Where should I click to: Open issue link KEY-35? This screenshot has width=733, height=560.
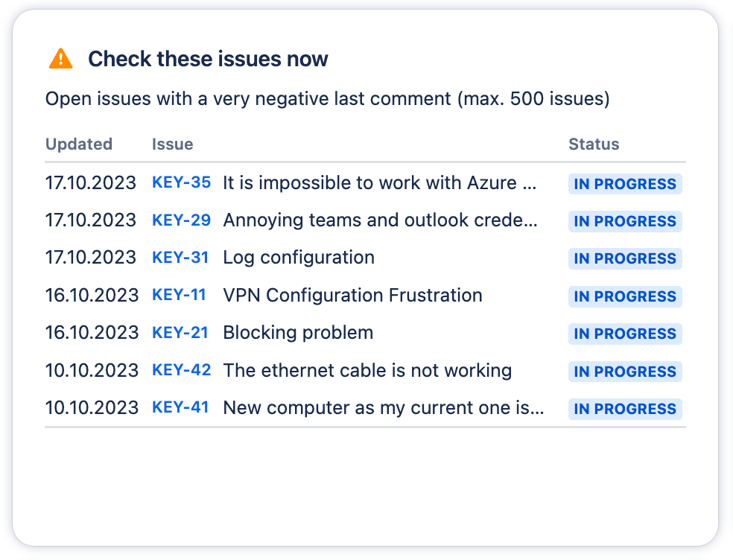[181, 182]
